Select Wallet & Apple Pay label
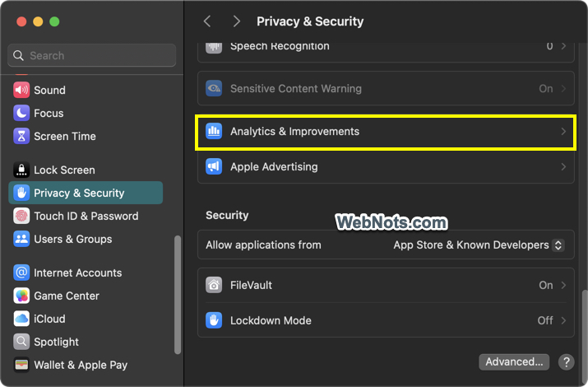Viewport: 588px width, 387px height. 81,365
